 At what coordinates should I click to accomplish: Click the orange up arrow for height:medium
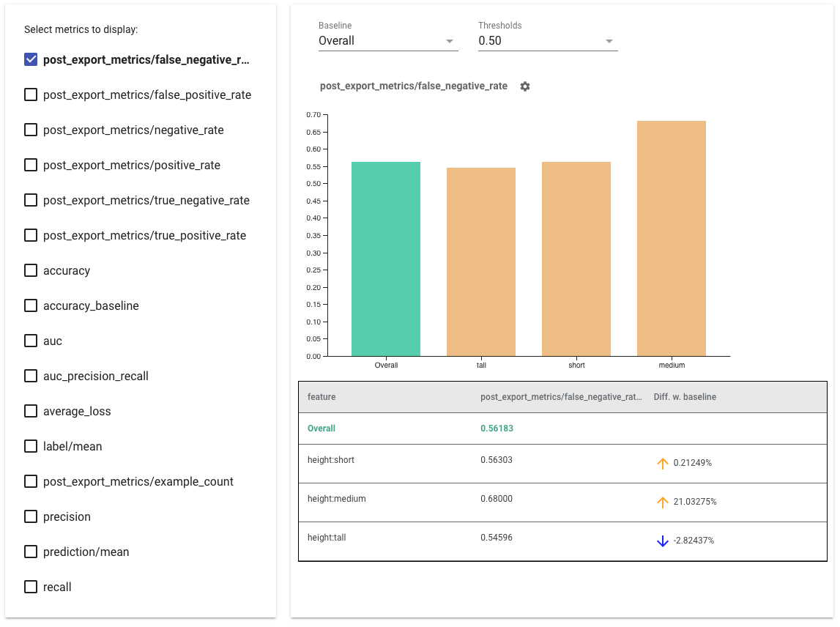click(x=663, y=502)
